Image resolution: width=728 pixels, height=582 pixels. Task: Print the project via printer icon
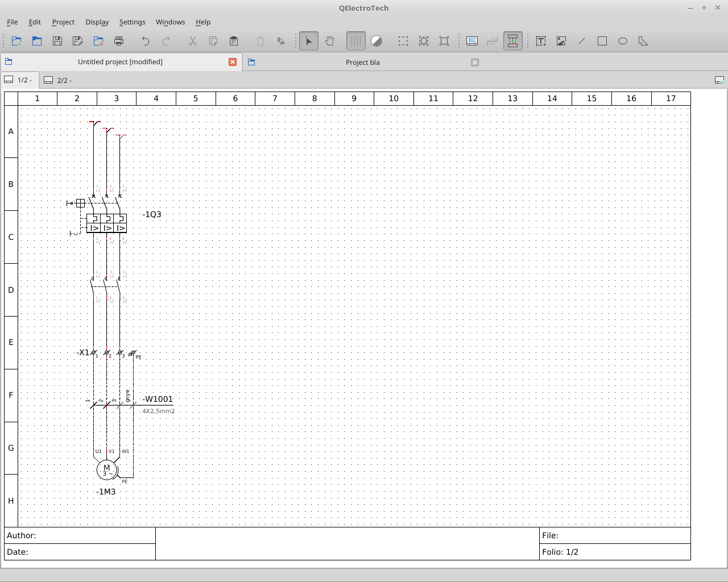pos(118,41)
